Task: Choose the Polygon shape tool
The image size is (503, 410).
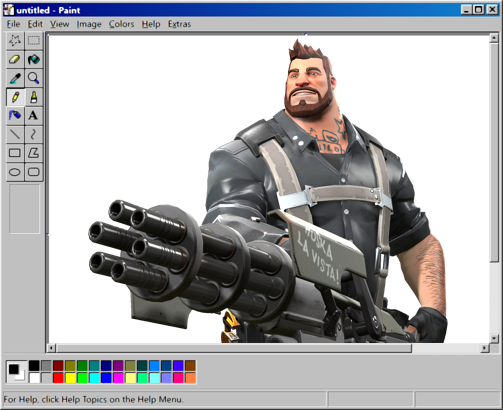Action: 34,153
